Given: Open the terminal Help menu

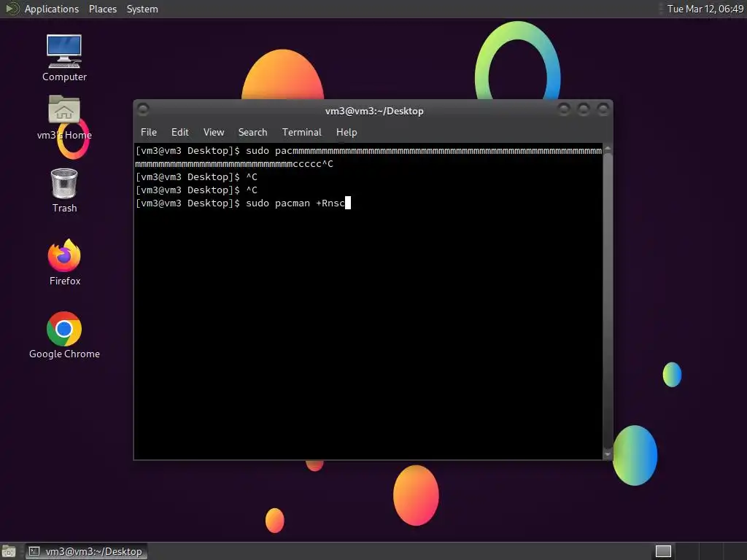Looking at the screenshot, I should tap(347, 133).
